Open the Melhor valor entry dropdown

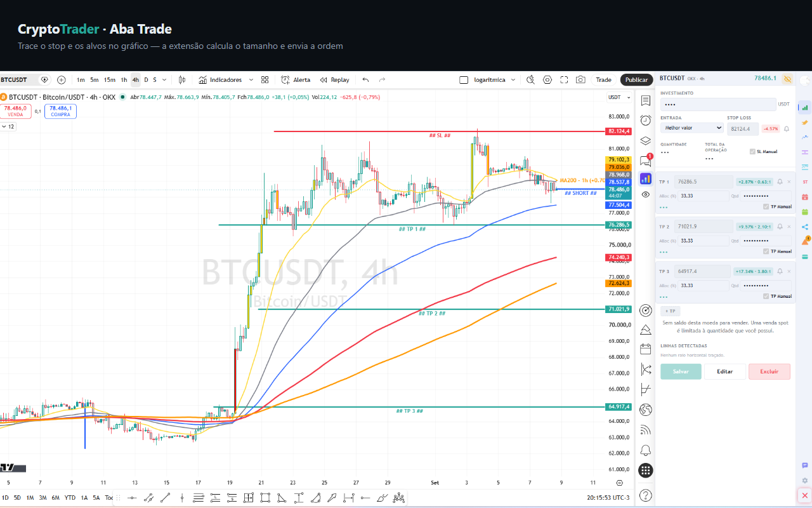click(691, 128)
